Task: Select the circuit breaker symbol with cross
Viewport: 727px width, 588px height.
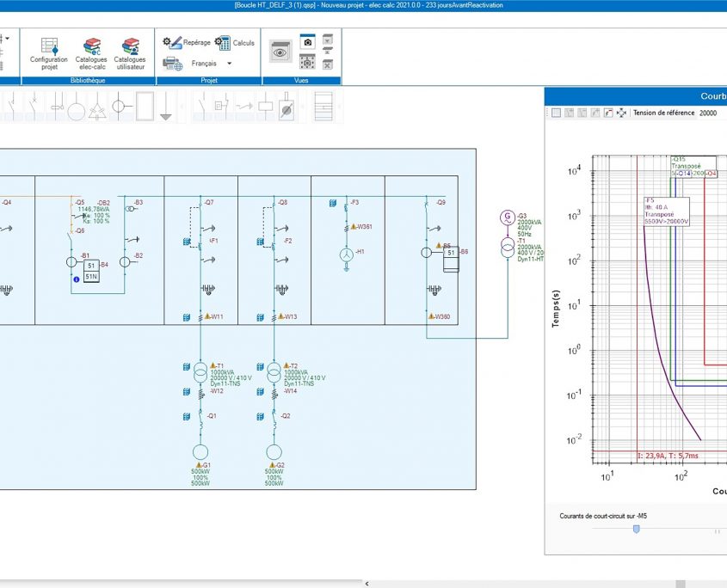Action: [x=34, y=106]
